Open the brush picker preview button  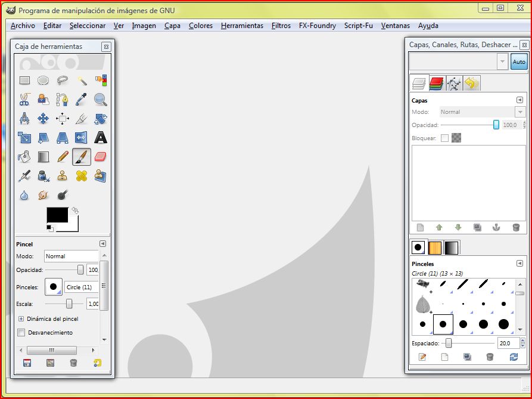(54, 287)
